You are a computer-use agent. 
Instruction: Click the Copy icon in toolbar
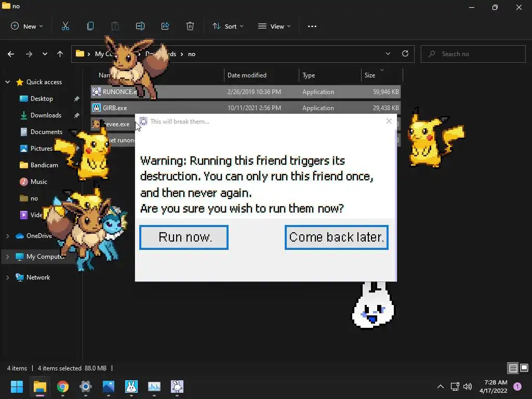(90, 26)
